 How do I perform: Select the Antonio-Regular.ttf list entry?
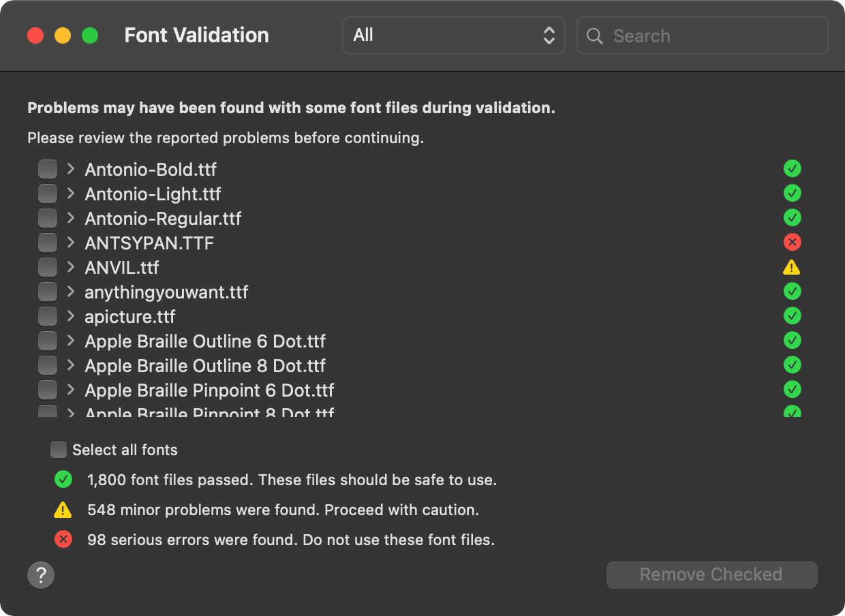click(x=163, y=218)
